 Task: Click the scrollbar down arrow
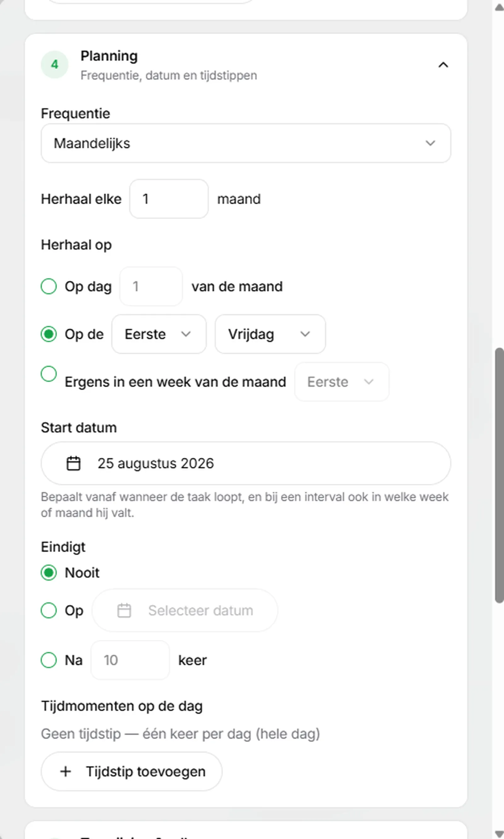click(499, 834)
